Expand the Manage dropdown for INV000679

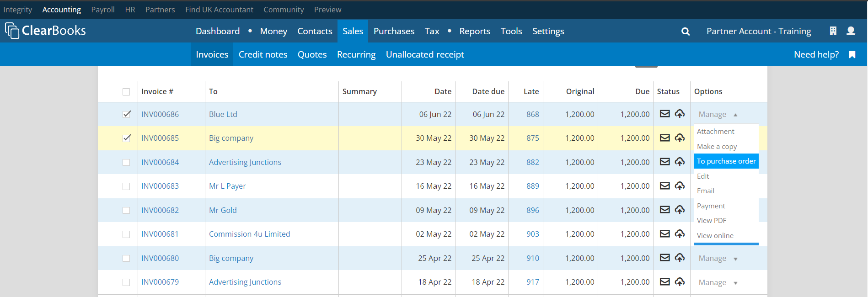(x=718, y=282)
